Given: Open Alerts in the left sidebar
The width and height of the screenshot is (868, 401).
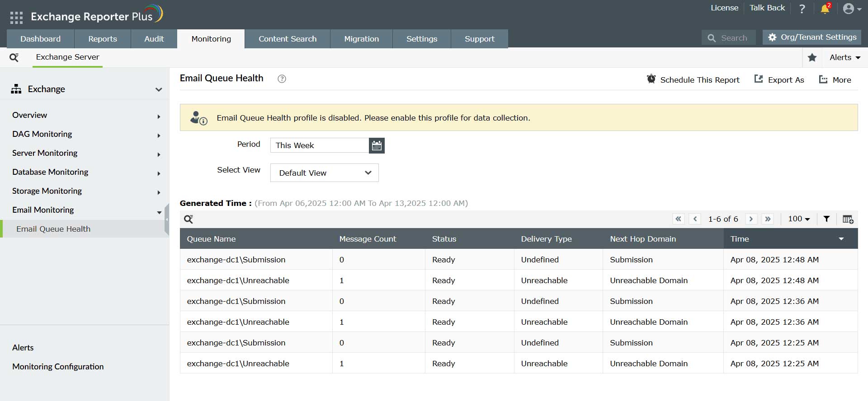Looking at the screenshot, I should click(x=23, y=348).
